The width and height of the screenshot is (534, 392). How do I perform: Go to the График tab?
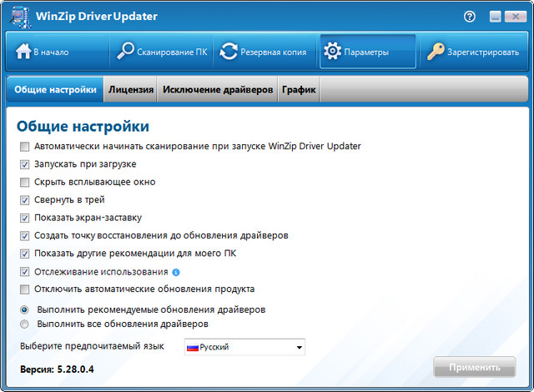pyautogui.click(x=299, y=90)
